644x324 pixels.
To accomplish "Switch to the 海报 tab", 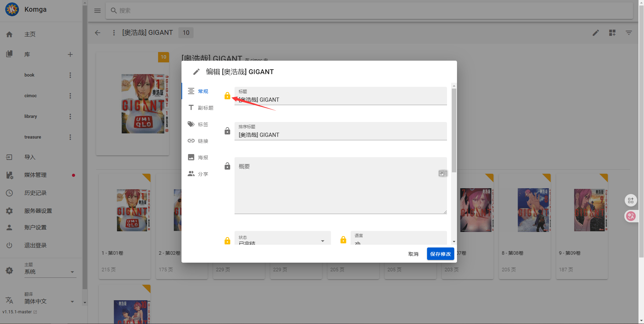I will click(198, 158).
